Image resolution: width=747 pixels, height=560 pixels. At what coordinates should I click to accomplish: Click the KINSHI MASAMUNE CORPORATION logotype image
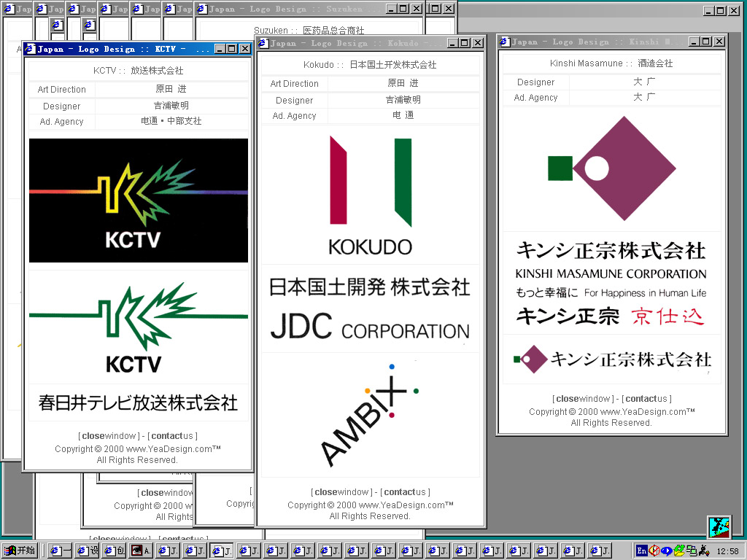coord(612,283)
